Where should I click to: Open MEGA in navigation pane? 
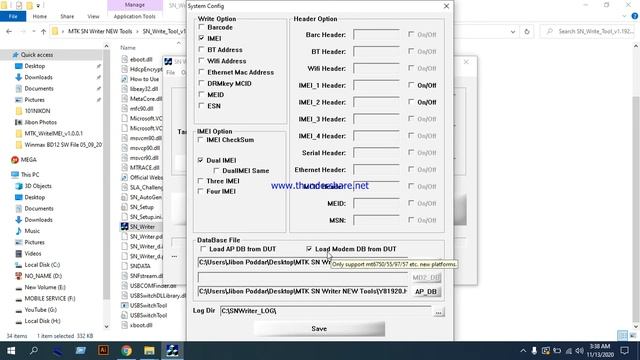28,160
